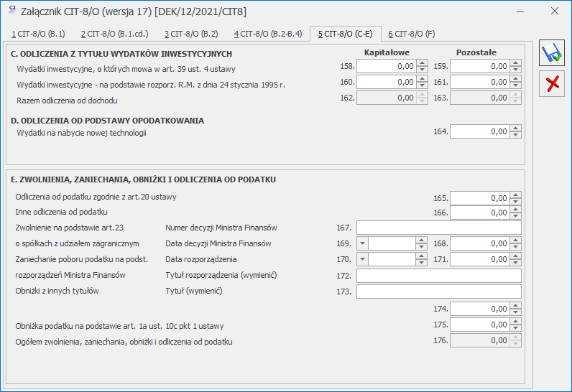Click the read-only total field 176
This screenshot has width=572, height=392.
click(480, 340)
